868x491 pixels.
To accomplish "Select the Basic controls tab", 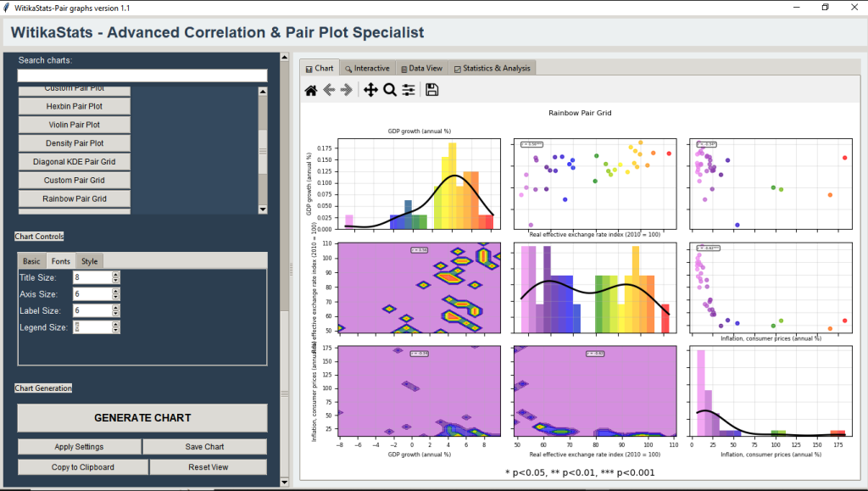I will pos(31,261).
